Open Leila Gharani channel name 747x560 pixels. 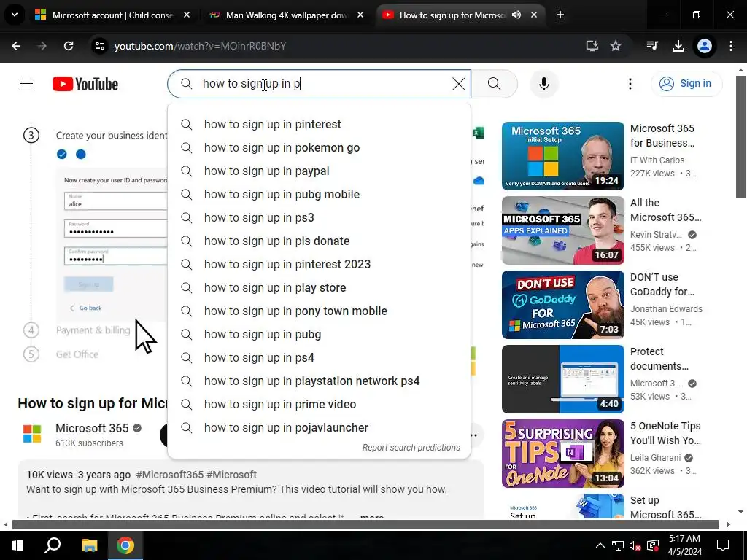pyautogui.click(x=655, y=457)
